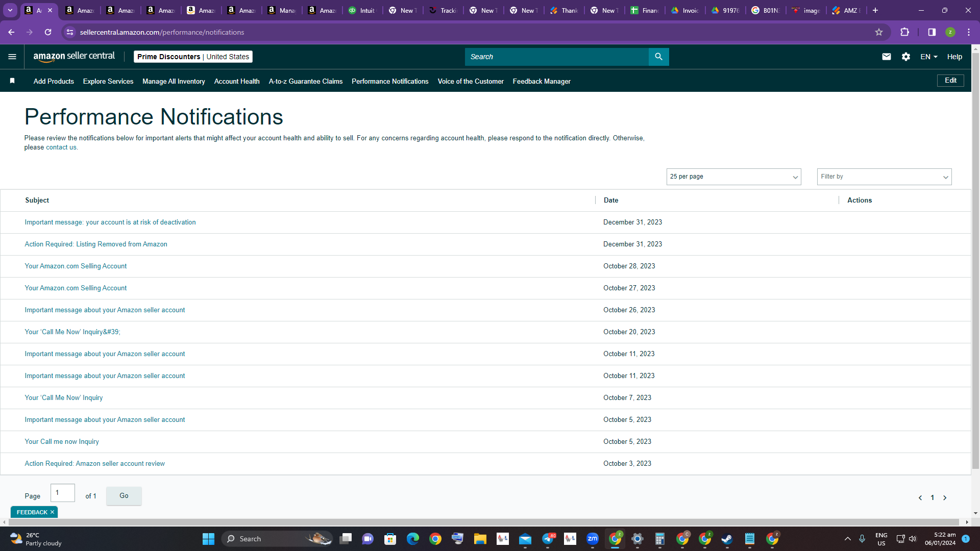Switch to the Tracki browser tab

click(443, 10)
